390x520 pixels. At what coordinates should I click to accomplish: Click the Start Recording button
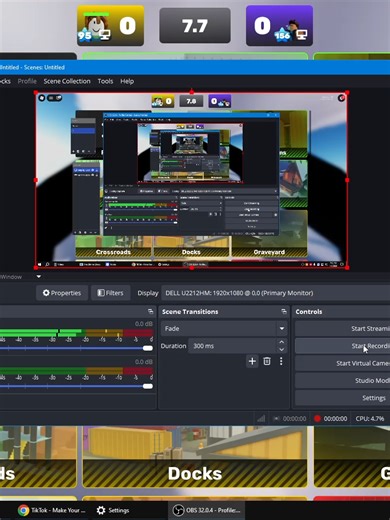[x=343, y=346]
